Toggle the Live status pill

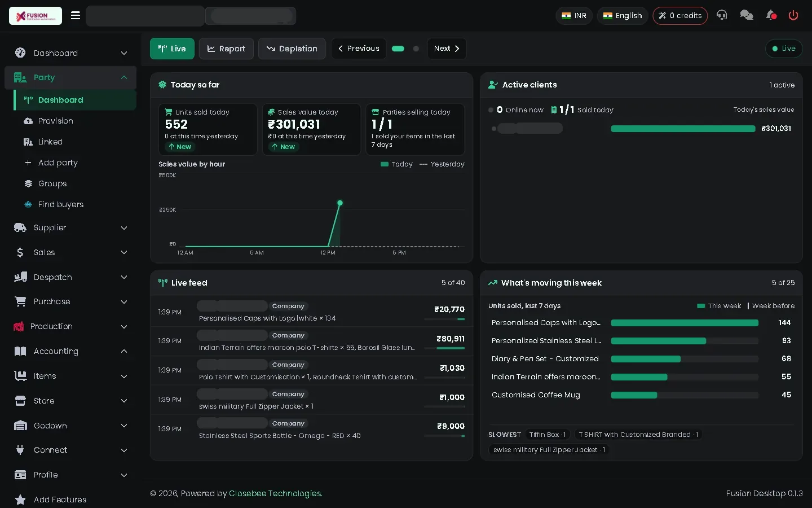(784, 49)
